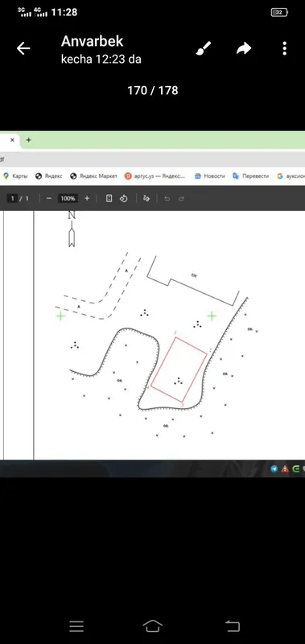Rotate the PDF counterclockwise

(x=124, y=198)
